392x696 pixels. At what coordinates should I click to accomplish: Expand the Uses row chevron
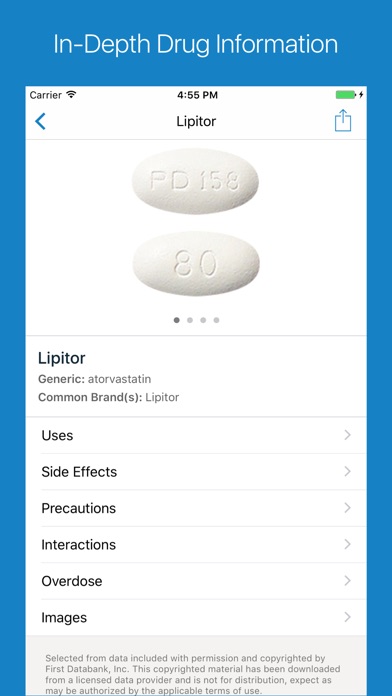[x=348, y=435]
